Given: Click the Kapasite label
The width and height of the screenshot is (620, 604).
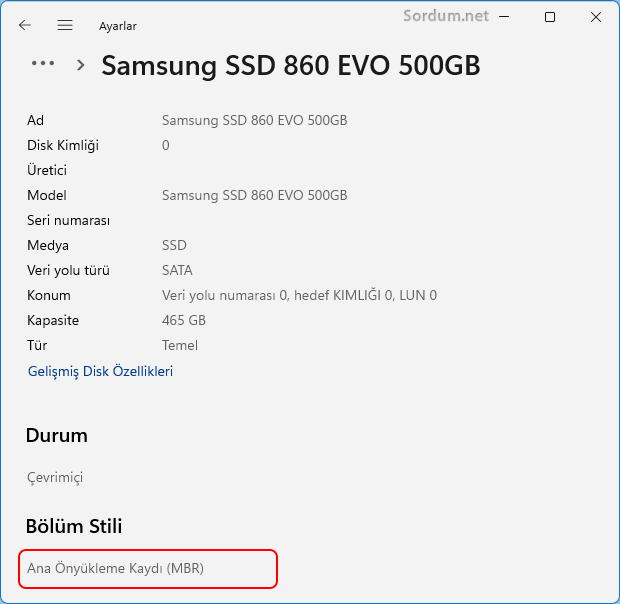Looking at the screenshot, I should (x=53, y=320).
